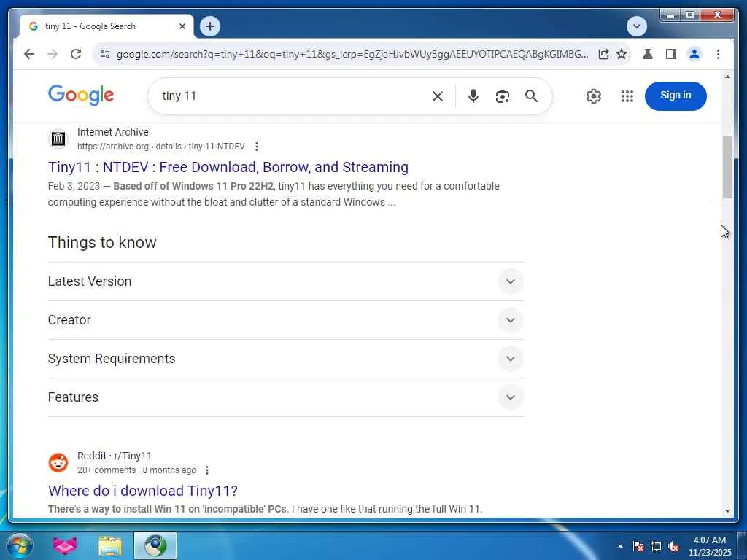
Task: Open Where do i download Tiny11? link
Action: tap(143, 491)
